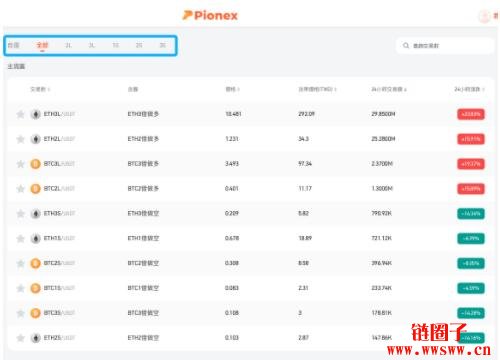Open the BTC1S/USDT trading pair
Screen dimensions: 500x360
59,288
